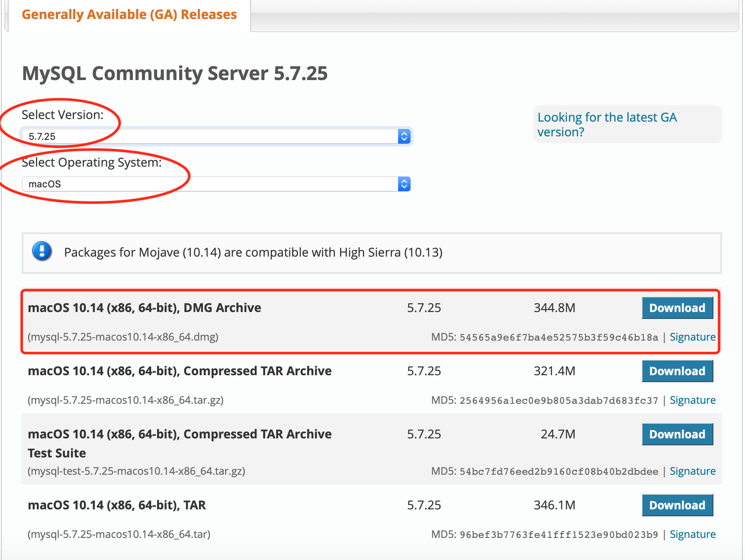The width and height of the screenshot is (745, 560).
Task: Click the MD5 hash 2564956a1ec0e9b805a3dab7d683fc37
Action: [559, 401]
